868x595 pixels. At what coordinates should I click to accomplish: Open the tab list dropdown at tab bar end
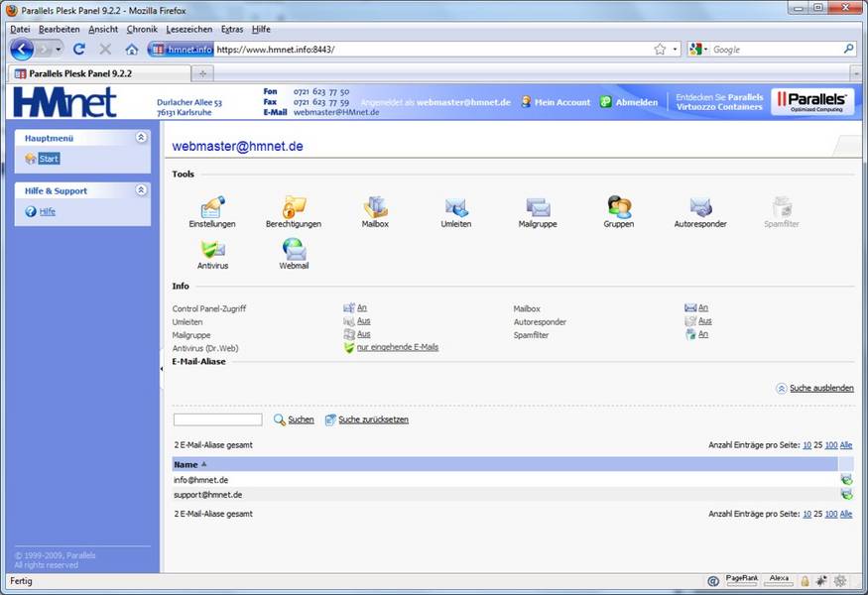[x=856, y=73]
